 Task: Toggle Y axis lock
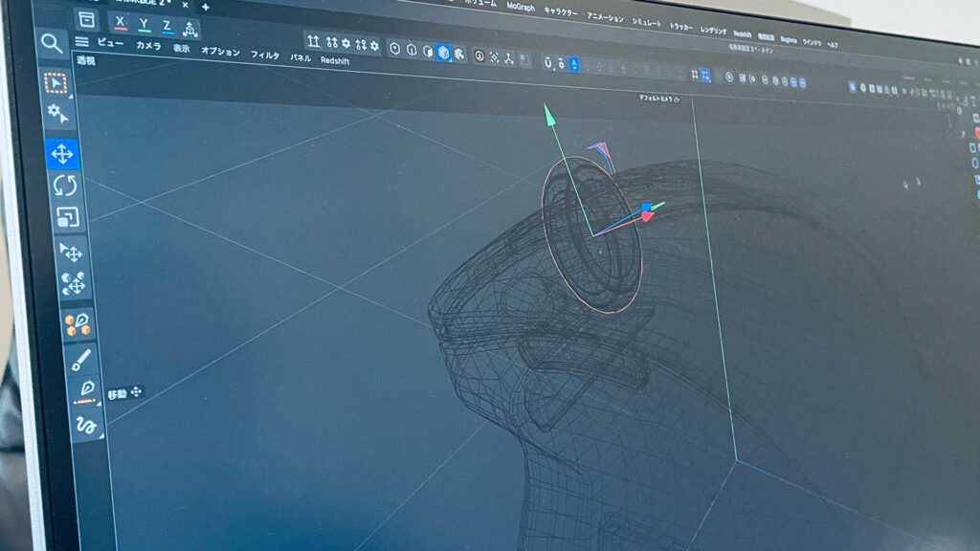(x=144, y=25)
